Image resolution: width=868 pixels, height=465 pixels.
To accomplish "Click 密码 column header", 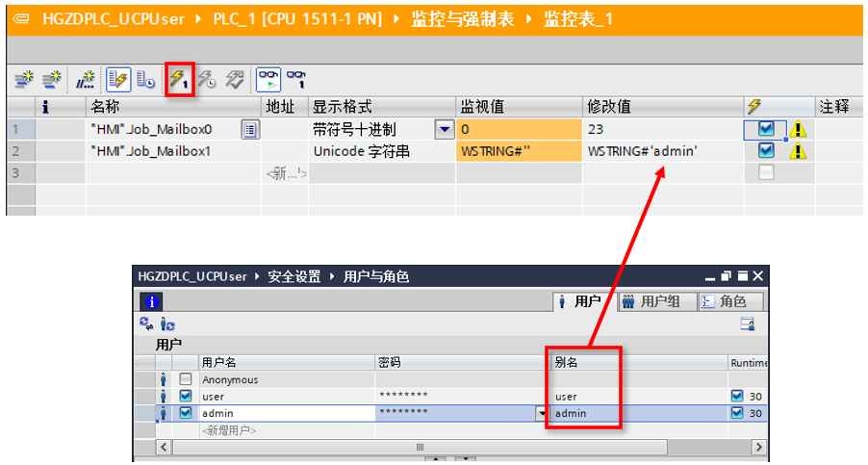I will pos(463,363).
